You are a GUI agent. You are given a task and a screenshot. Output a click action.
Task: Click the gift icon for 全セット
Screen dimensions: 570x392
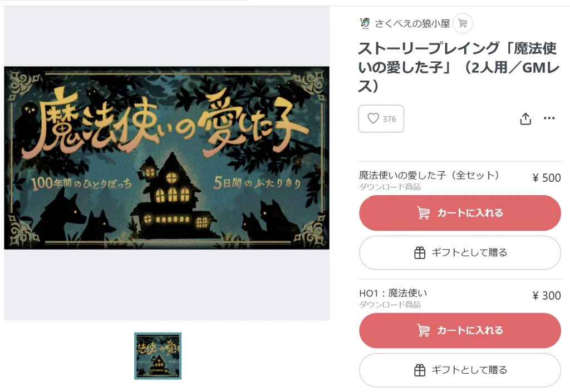click(420, 252)
